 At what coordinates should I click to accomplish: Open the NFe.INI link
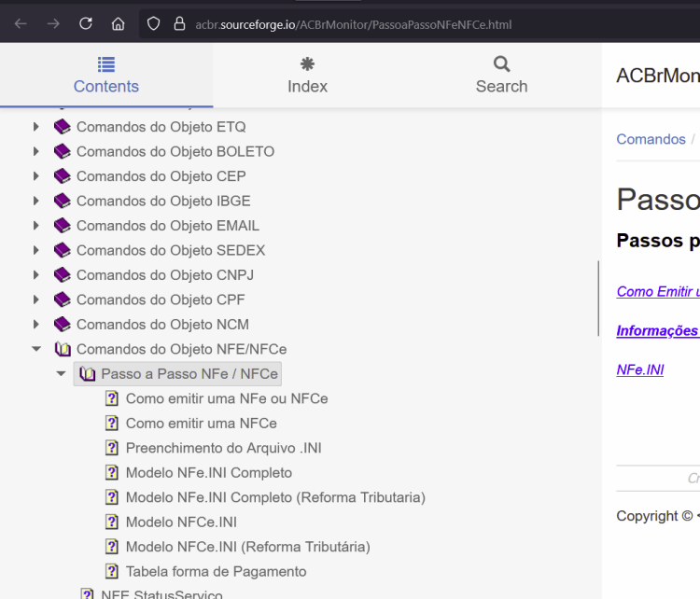[639, 369]
